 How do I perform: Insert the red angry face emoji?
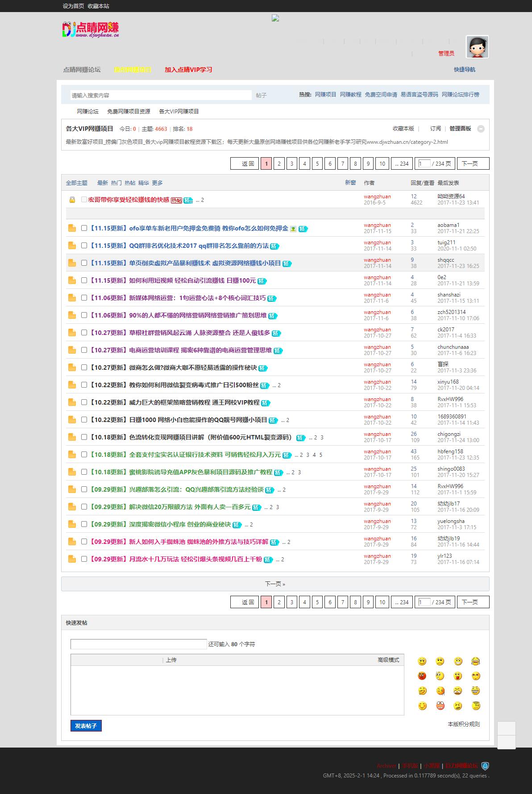tap(422, 676)
